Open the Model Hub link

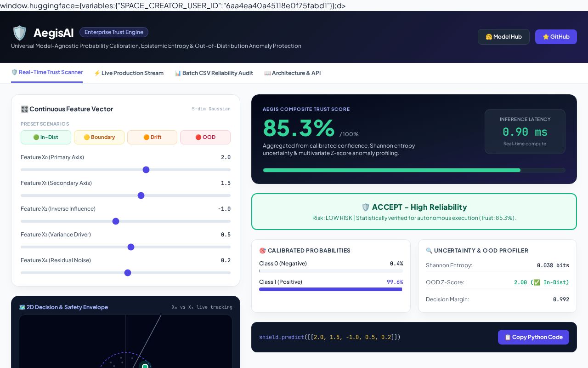point(503,37)
